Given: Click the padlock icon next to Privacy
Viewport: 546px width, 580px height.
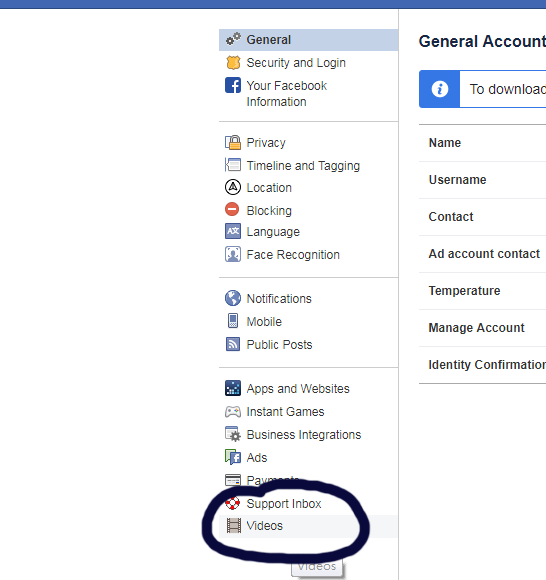Looking at the screenshot, I should (x=233, y=142).
